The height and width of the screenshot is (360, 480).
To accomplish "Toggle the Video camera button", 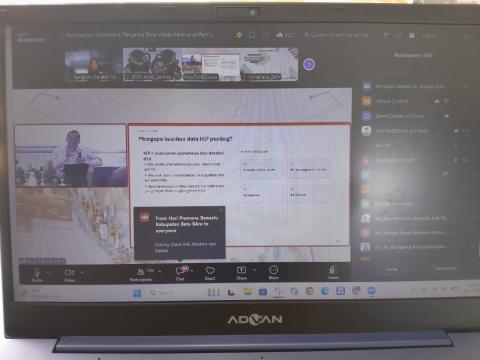I will [69, 275].
